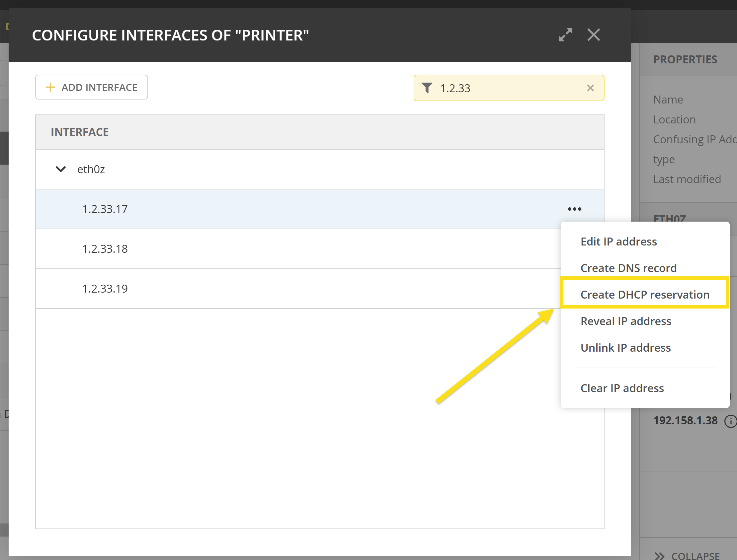The width and height of the screenshot is (737, 560).
Task: Choose Create DNS record option
Action: (x=628, y=268)
